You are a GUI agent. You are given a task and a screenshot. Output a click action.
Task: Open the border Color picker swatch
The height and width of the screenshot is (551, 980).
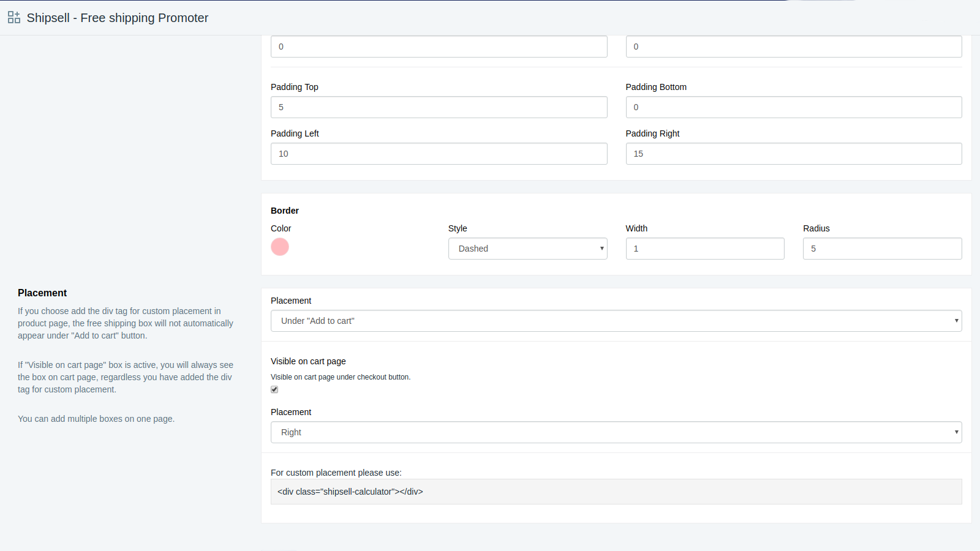pyautogui.click(x=280, y=247)
